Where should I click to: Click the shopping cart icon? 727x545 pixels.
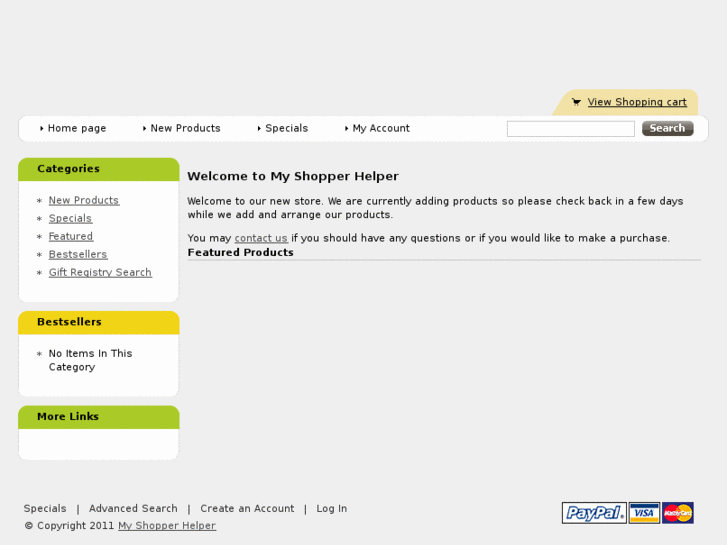point(576,102)
